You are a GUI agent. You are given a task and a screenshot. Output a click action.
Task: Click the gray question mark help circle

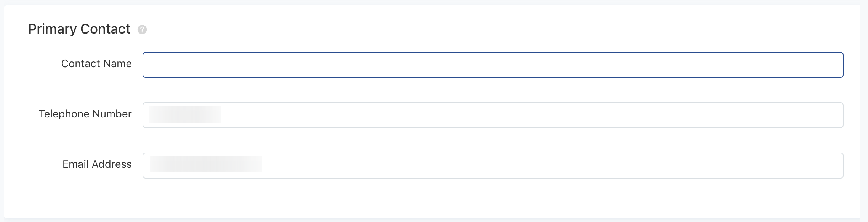tap(142, 30)
